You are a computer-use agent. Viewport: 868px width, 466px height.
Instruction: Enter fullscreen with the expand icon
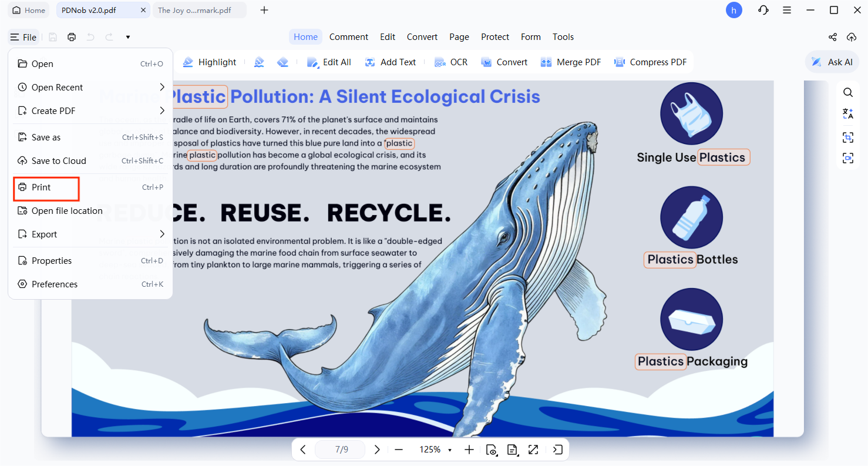pyautogui.click(x=533, y=450)
